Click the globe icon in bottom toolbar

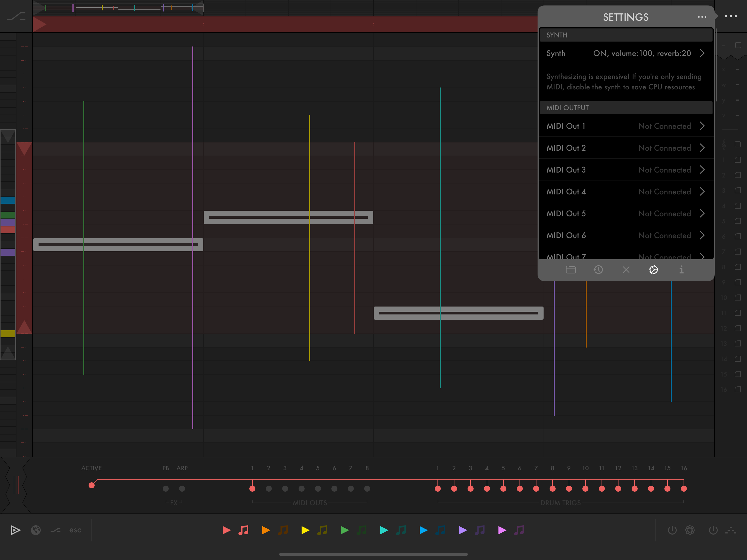[x=36, y=530]
